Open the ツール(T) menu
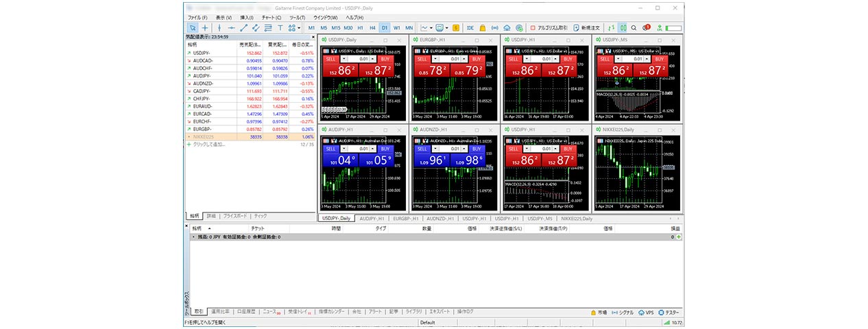868x329 pixels. (x=298, y=16)
